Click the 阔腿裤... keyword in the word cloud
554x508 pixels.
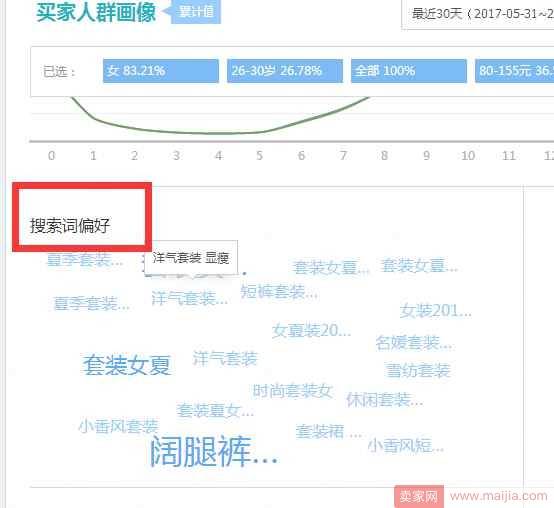213,452
